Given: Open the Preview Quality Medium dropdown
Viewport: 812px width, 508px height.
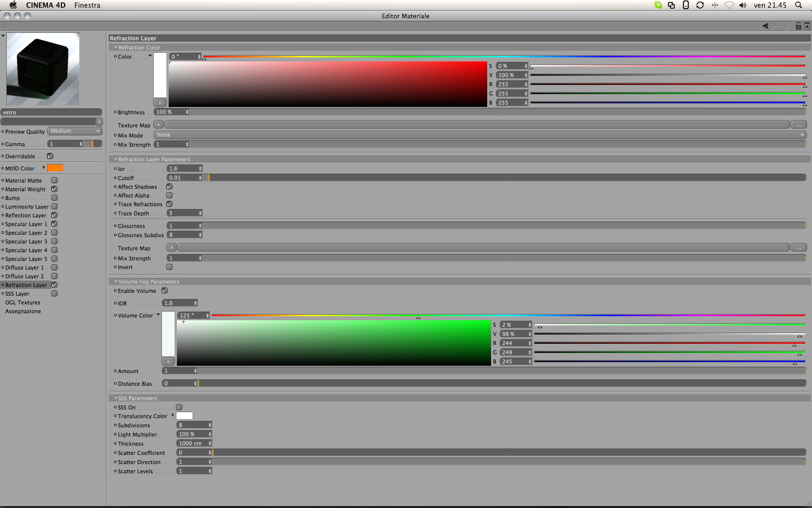Looking at the screenshot, I should click(x=75, y=131).
